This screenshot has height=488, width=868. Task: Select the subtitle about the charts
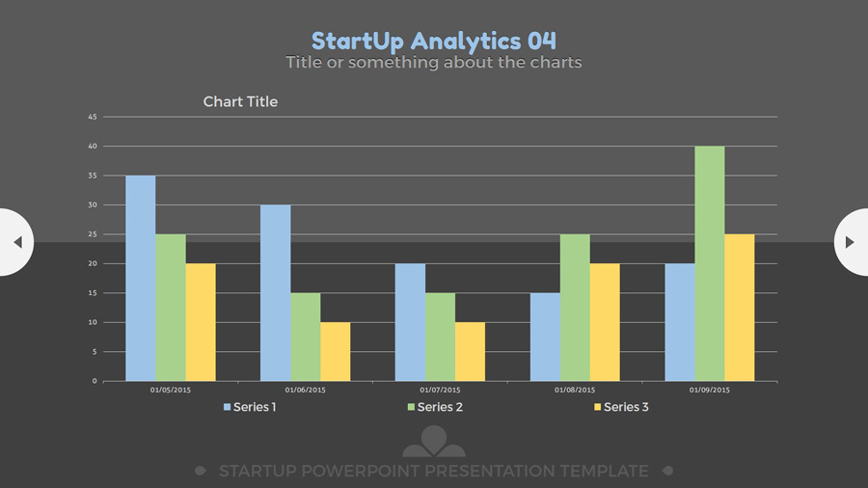pyautogui.click(x=434, y=63)
